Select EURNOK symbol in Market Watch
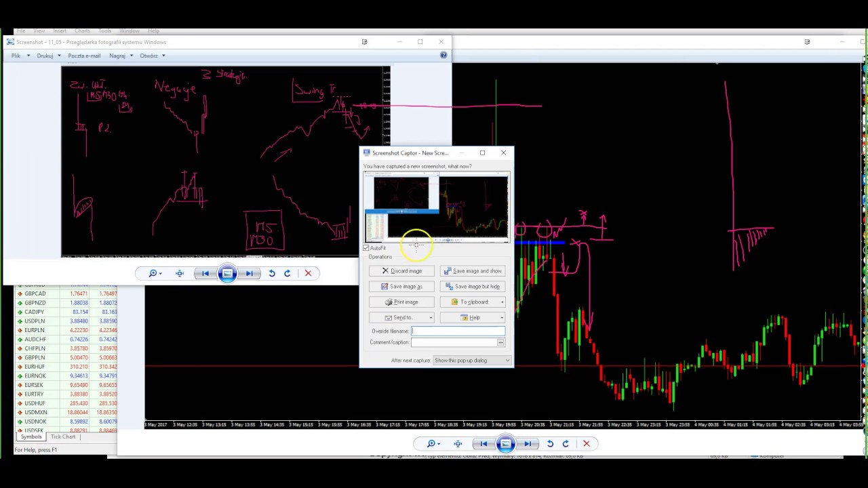Viewport: 868px width, 488px height. click(66, 376)
